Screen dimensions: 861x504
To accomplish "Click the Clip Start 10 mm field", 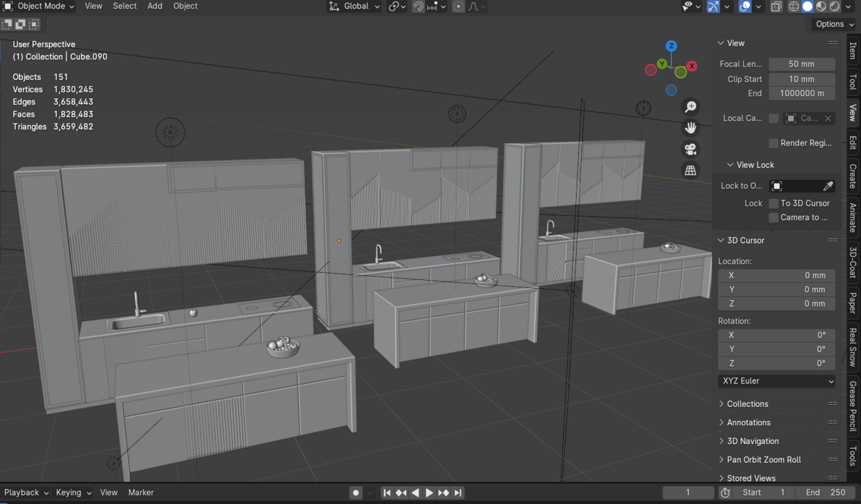I will coord(802,79).
